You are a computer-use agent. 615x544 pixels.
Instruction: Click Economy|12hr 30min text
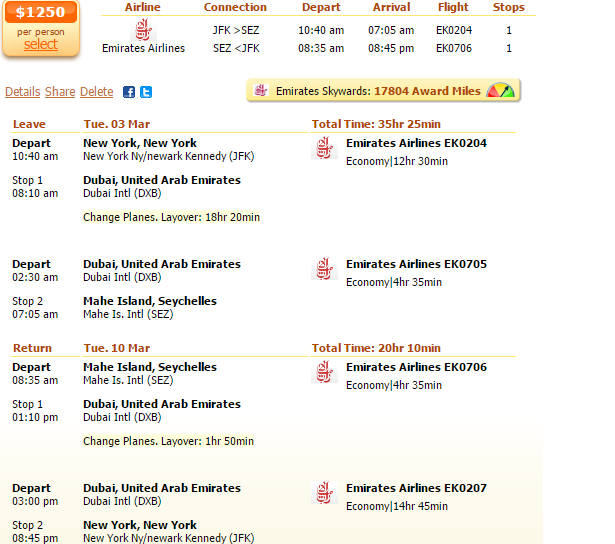pos(397,161)
